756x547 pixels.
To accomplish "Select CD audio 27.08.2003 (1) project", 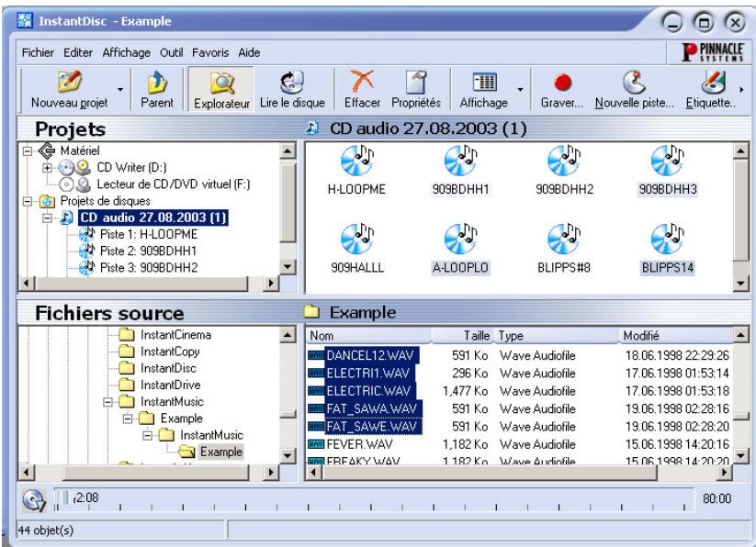I will (152, 218).
